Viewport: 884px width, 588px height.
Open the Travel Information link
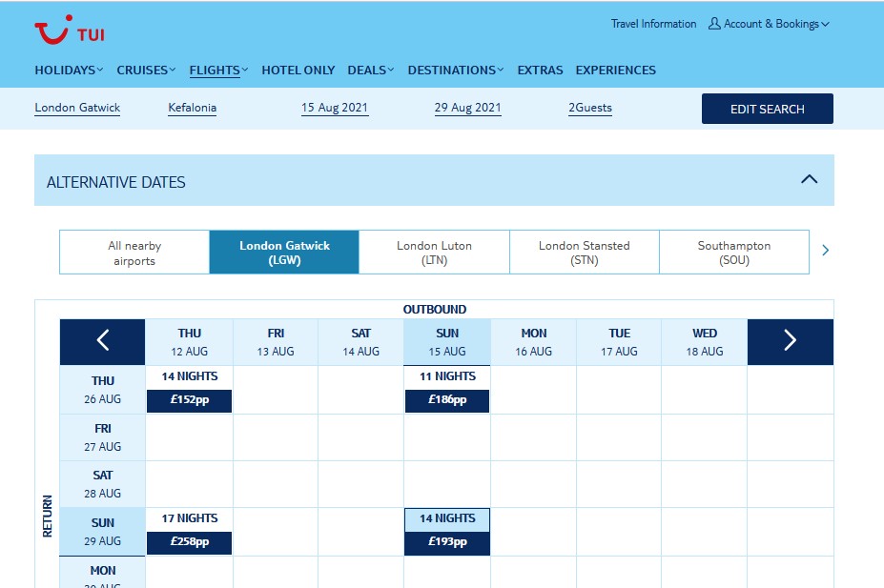(x=653, y=24)
